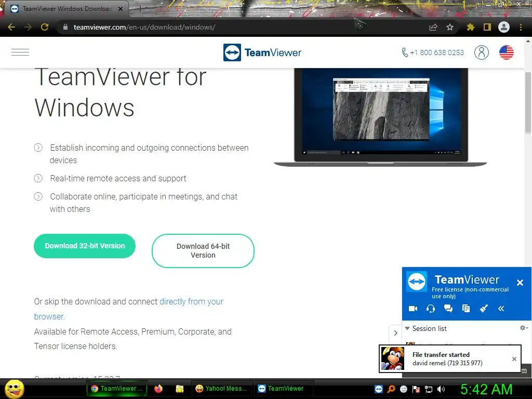Open the US flag language selector
Screen dimensions: 532x399
click(x=506, y=52)
